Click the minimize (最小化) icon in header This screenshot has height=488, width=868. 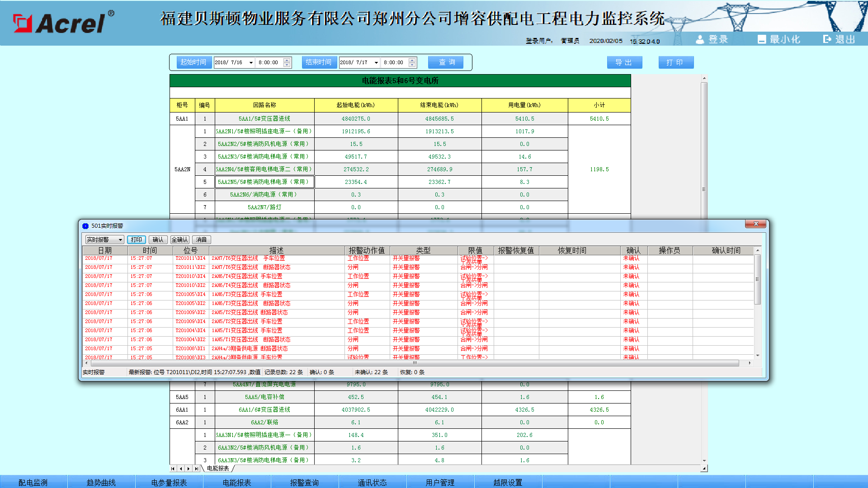click(762, 39)
